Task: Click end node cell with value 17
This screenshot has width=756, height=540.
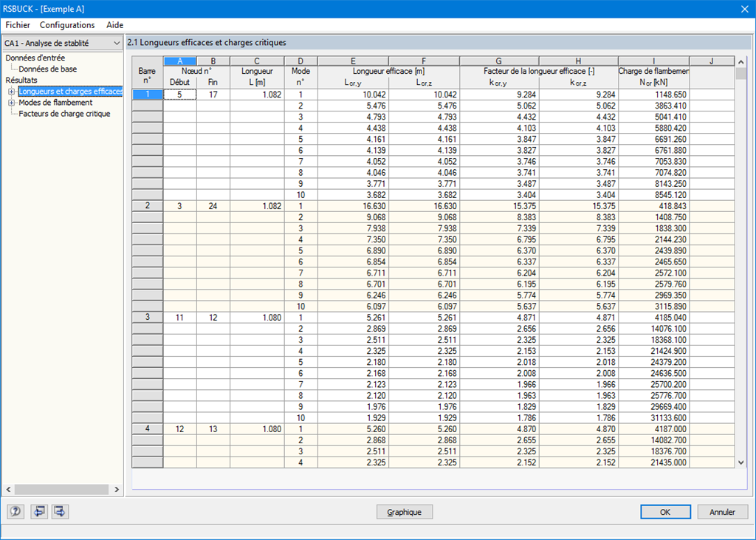Action: 213,95
